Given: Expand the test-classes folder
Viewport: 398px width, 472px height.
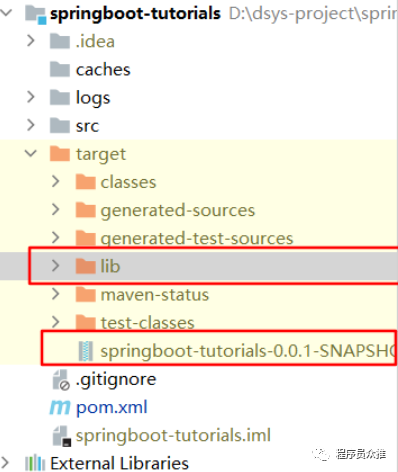Looking at the screenshot, I should [x=56, y=322].
